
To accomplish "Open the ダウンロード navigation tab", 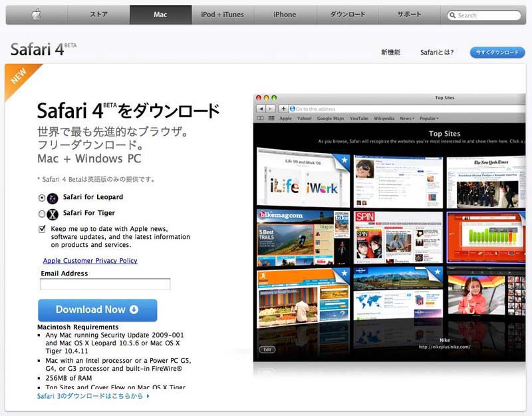I will point(347,15).
